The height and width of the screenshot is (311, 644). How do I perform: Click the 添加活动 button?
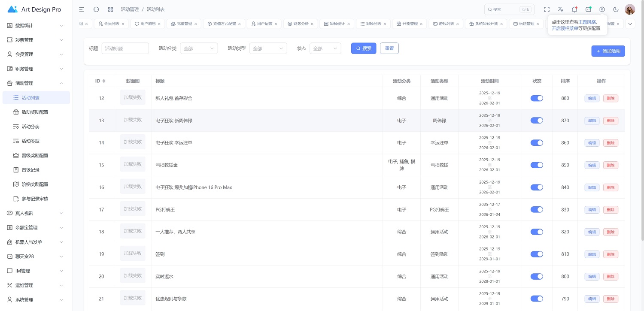tap(608, 51)
